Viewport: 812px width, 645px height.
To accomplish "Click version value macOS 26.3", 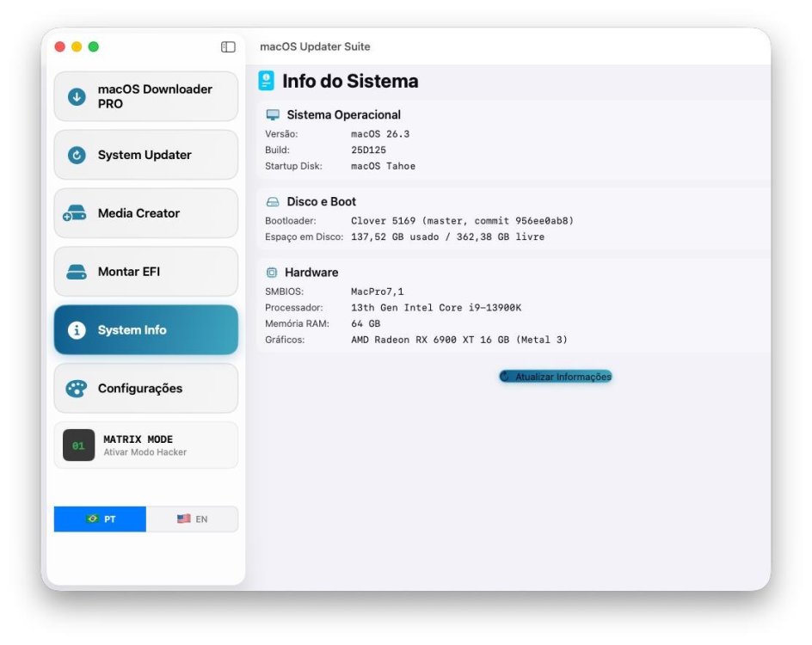I will coord(380,134).
